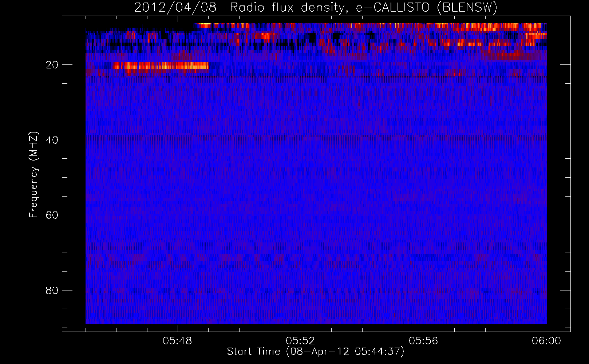Click the "05:48" time tick label

[x=178, y=341]
